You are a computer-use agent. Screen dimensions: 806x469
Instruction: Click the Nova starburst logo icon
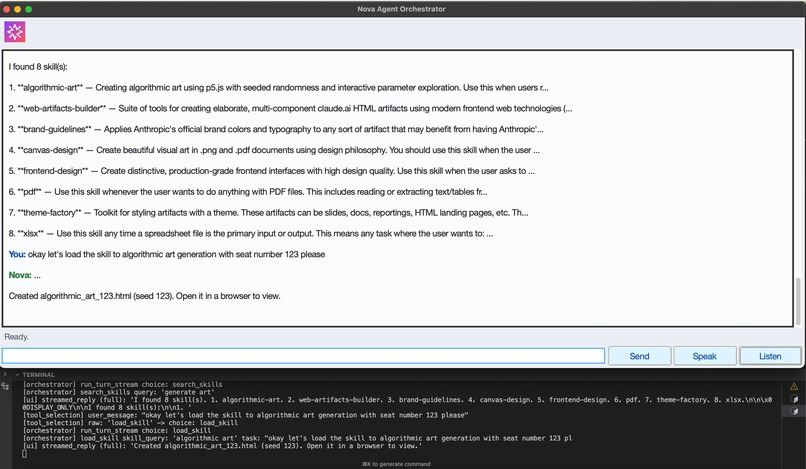15,32
